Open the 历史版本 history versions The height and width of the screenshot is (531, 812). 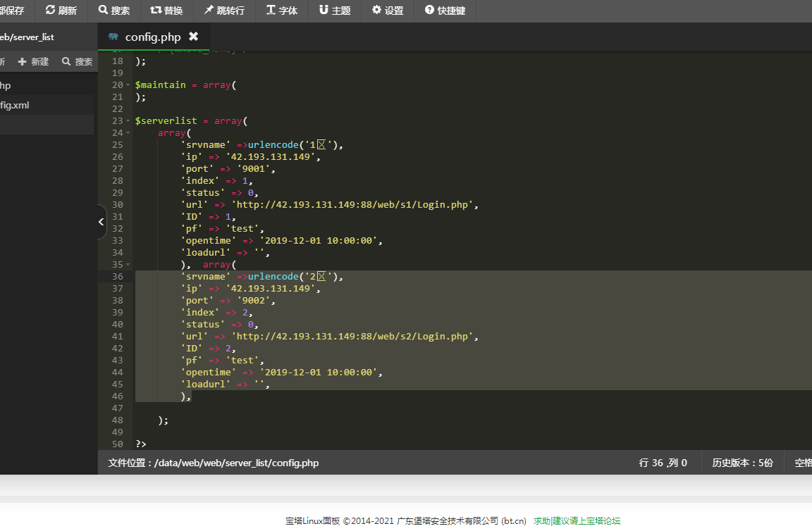742,463
